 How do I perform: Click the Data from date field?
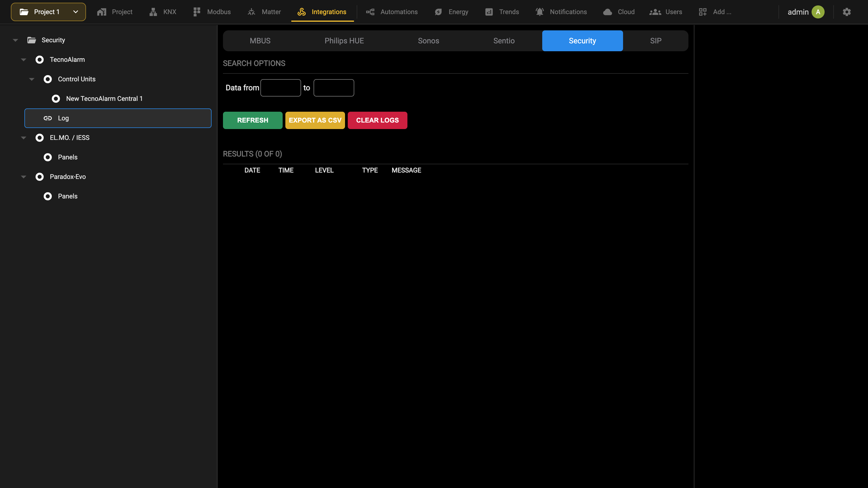(x=281, y=88)
